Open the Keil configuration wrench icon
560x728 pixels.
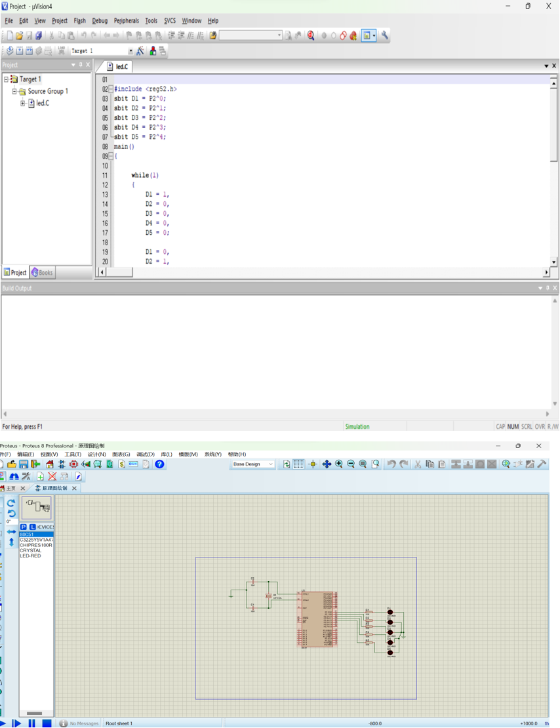[385, 36]
